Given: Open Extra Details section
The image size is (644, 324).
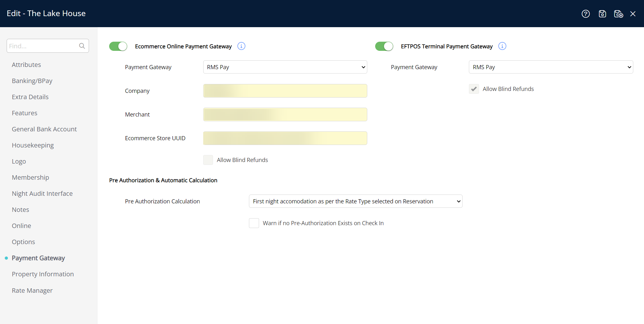Looking at the screenshot, I should coord(30,97).
